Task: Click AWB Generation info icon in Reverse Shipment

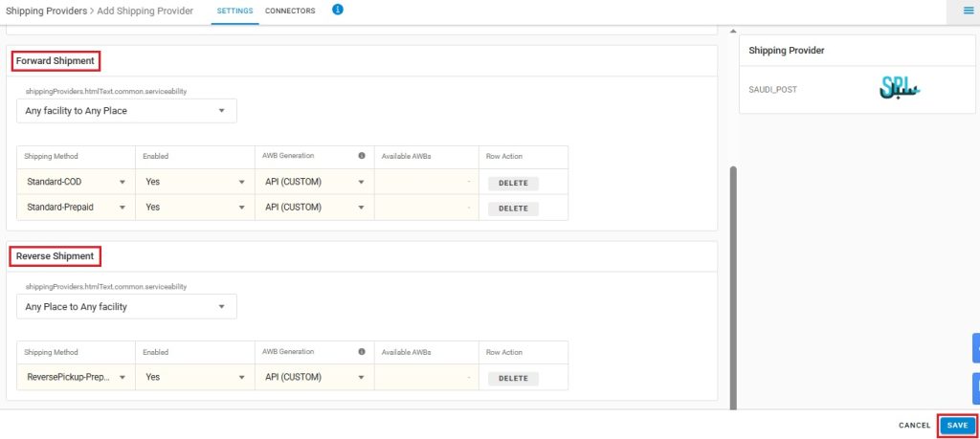Action: [361, 352]
